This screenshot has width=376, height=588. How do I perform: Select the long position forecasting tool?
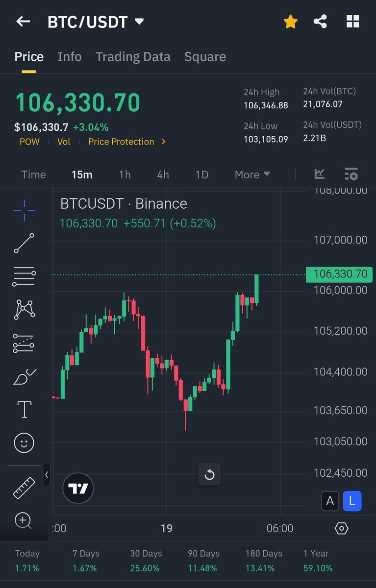tap(24, 343)
